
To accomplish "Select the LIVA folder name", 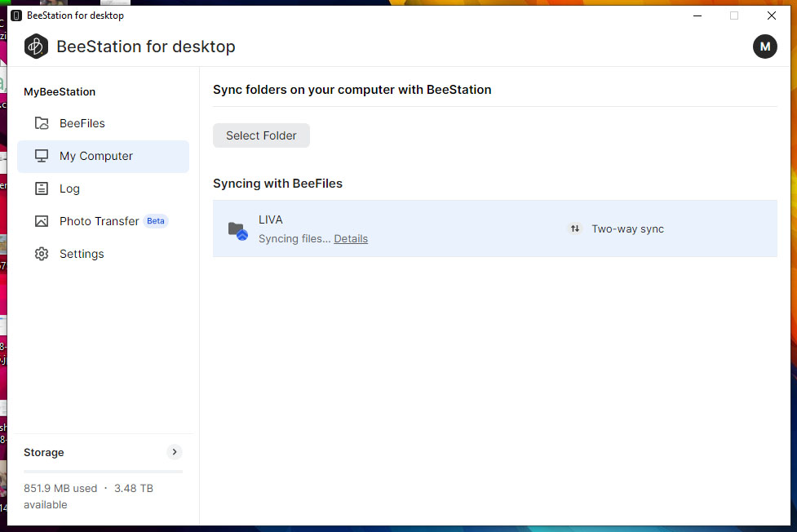I will pyautogui.click(x=271, y=219).
